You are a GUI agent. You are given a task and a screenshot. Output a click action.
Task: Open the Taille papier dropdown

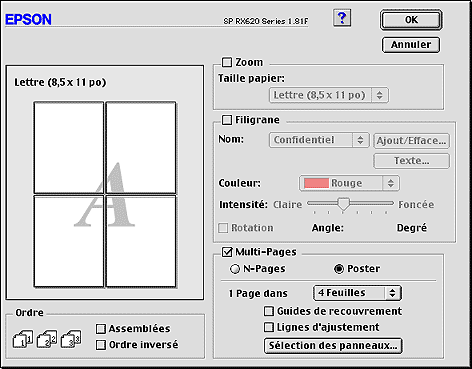(329, 95)
